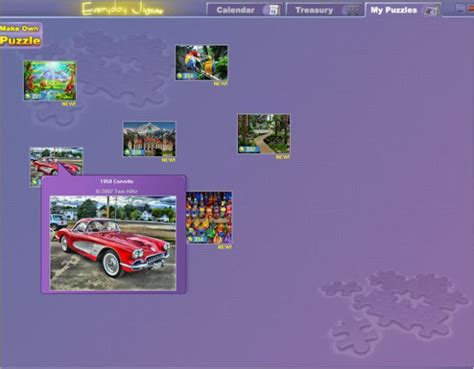
Task: Click the piece-count badge on colorful dolls puzzle
Action: (x=196, y=239)
